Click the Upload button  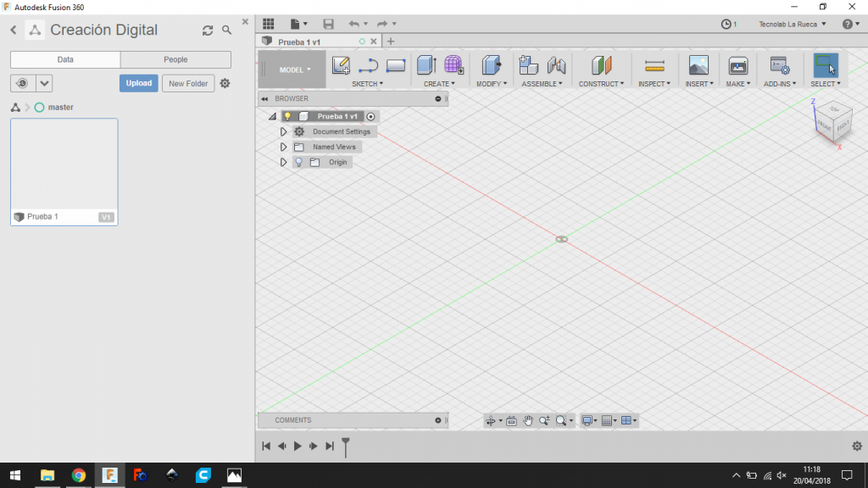(138, 83)
